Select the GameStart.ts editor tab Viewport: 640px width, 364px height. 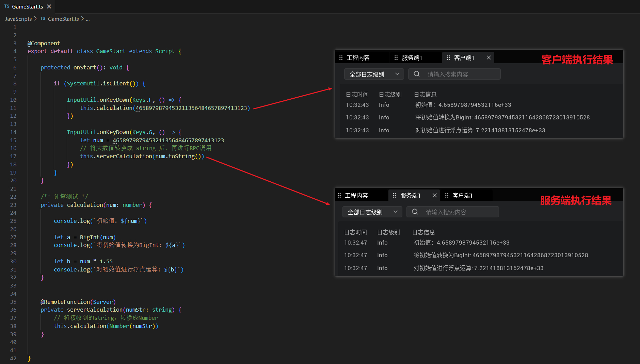(x=27, y=6)
